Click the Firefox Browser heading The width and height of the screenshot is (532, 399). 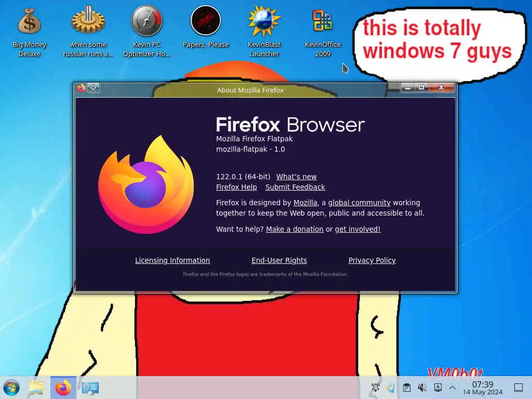pos(290,125)
